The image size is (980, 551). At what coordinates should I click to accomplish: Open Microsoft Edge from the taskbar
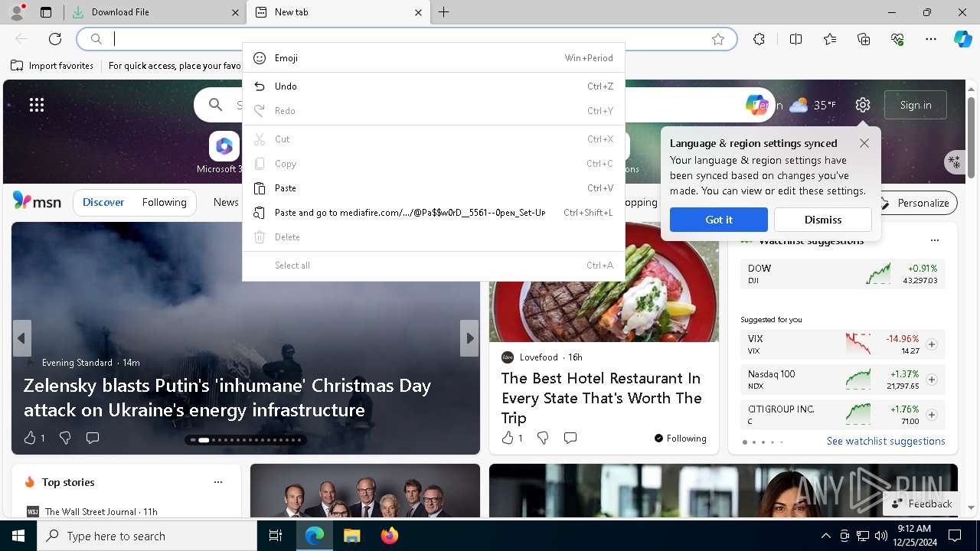click(x=315, y=536)
